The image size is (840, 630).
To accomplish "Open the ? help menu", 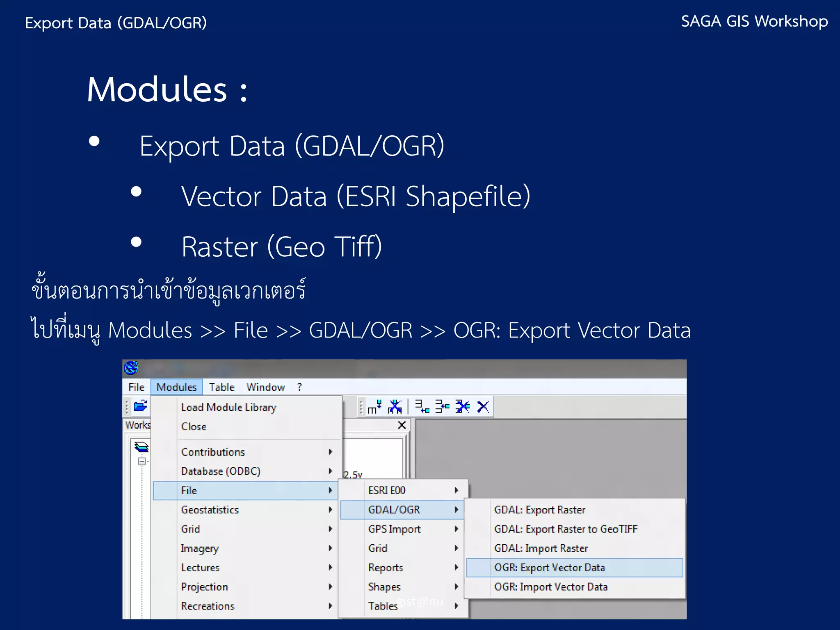I will tap(299, 387).
